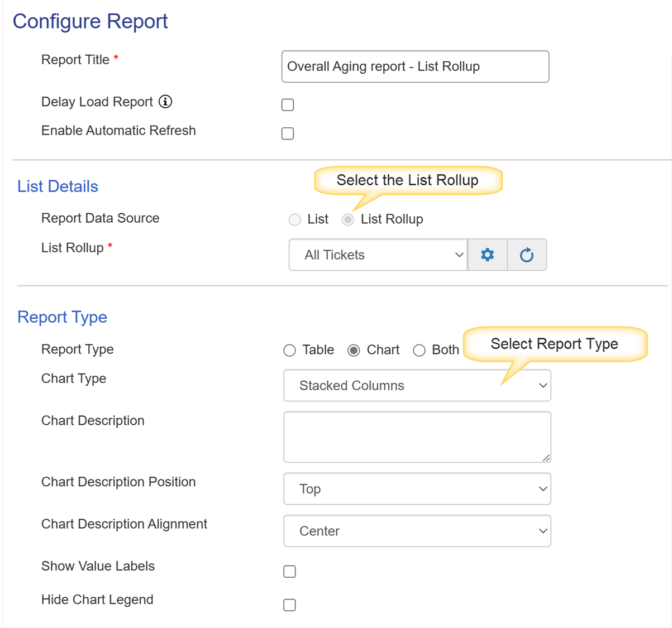
Task: Check Hide Chart Legend
Action: pos(289,605)
